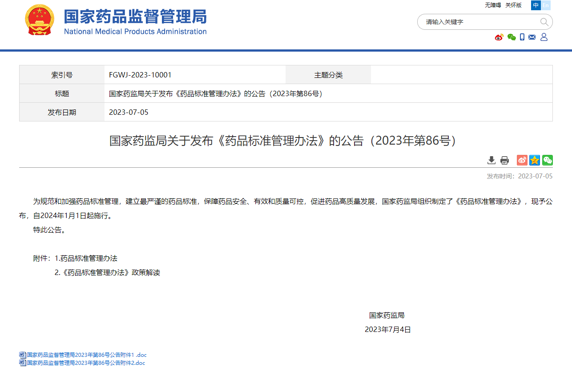Open the mobile phone version icon

click(522, 37)
